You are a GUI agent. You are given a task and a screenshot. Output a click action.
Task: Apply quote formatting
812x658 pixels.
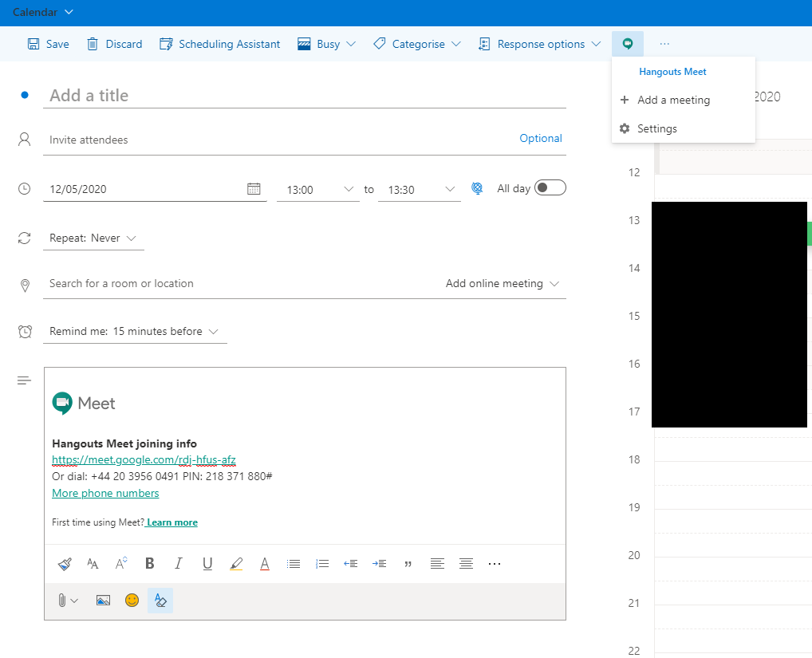tap(408, 564)
